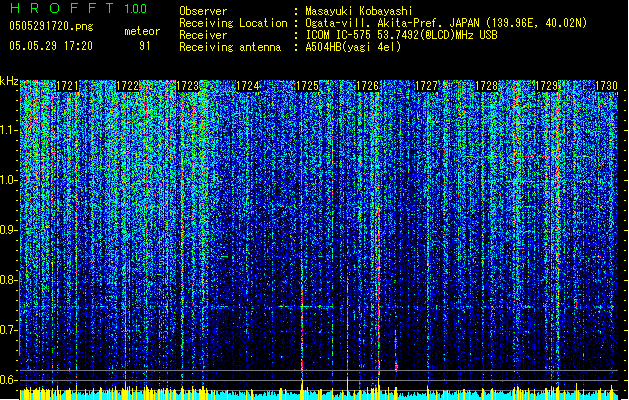Click the Receiving Location label

tap(233, 23)
